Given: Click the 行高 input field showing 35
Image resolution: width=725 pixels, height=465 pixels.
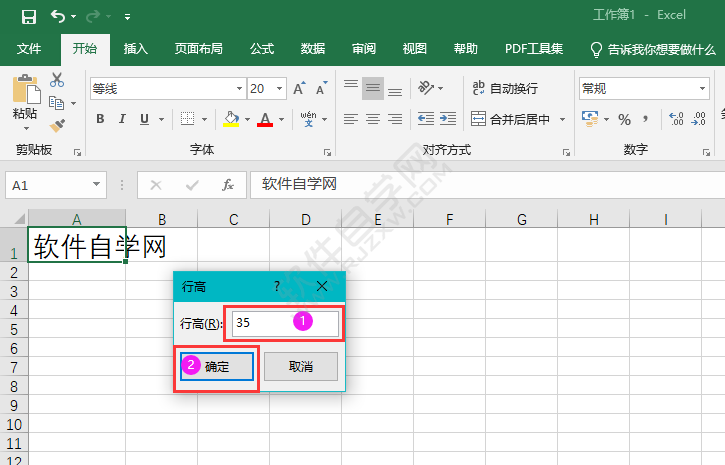Looking at the screenshot, I should (285, 323).
